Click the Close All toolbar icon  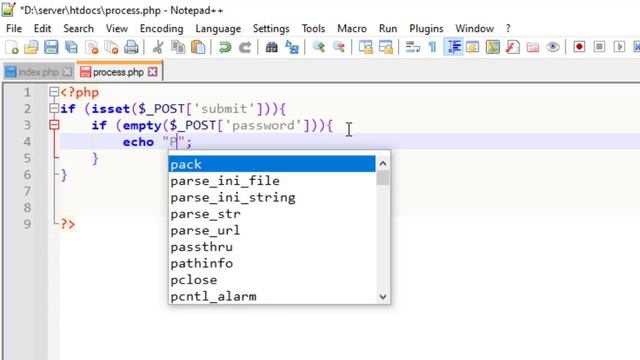111,47
